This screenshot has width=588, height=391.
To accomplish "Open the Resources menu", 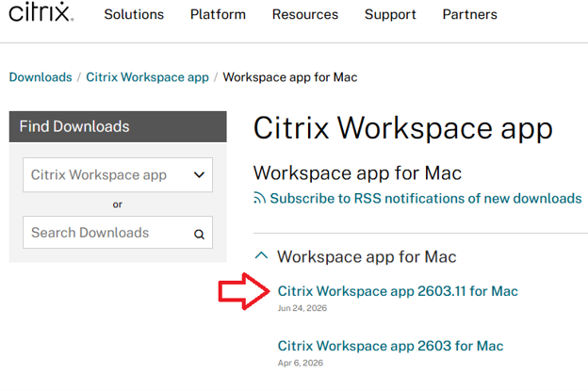I will (305, 14).
